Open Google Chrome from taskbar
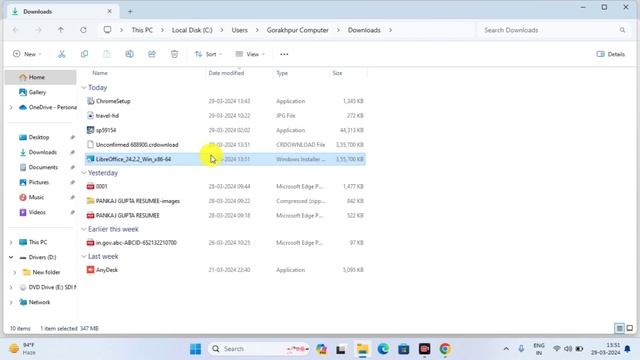The image size is (640, 360). click(x=445, y=349)
